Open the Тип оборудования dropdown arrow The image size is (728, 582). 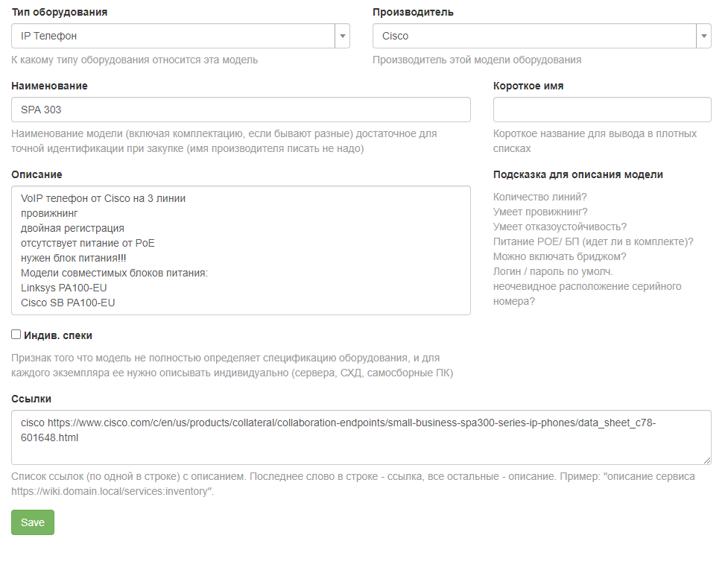342,36
